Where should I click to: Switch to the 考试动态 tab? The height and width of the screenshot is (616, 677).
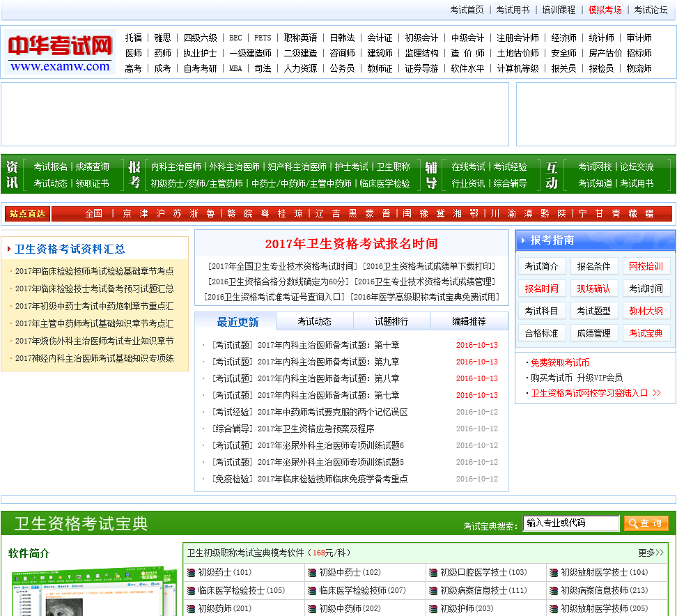click(315, 321)
